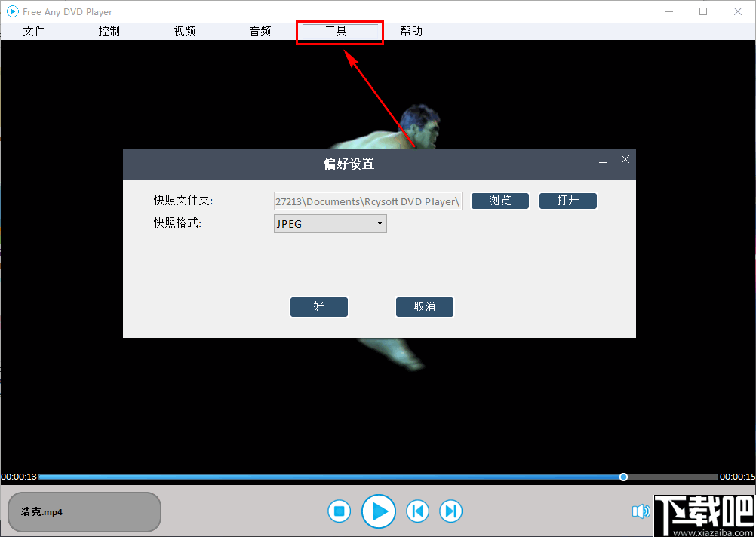Open the 帮助 menu
Screen dimensions: 756x537
[411, 31]
